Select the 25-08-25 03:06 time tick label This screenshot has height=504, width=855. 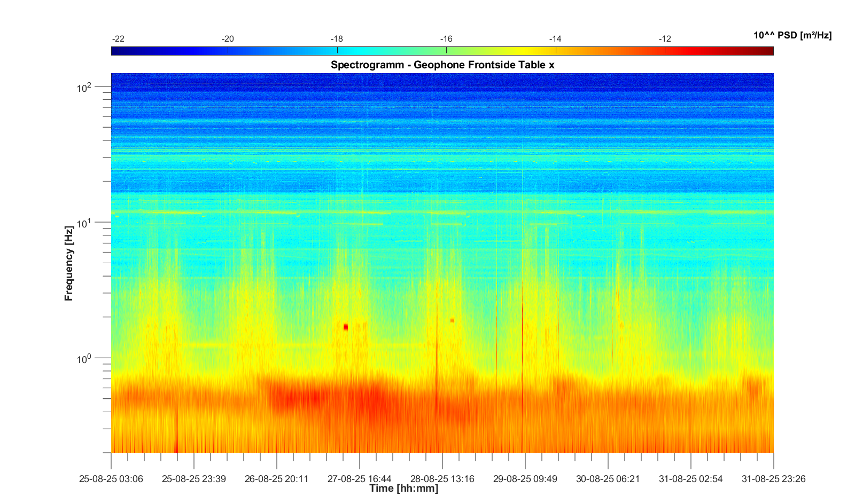tap(111, 479)
